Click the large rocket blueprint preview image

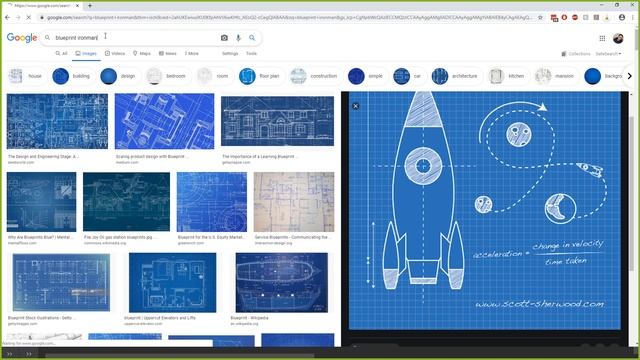click(484, 210)
